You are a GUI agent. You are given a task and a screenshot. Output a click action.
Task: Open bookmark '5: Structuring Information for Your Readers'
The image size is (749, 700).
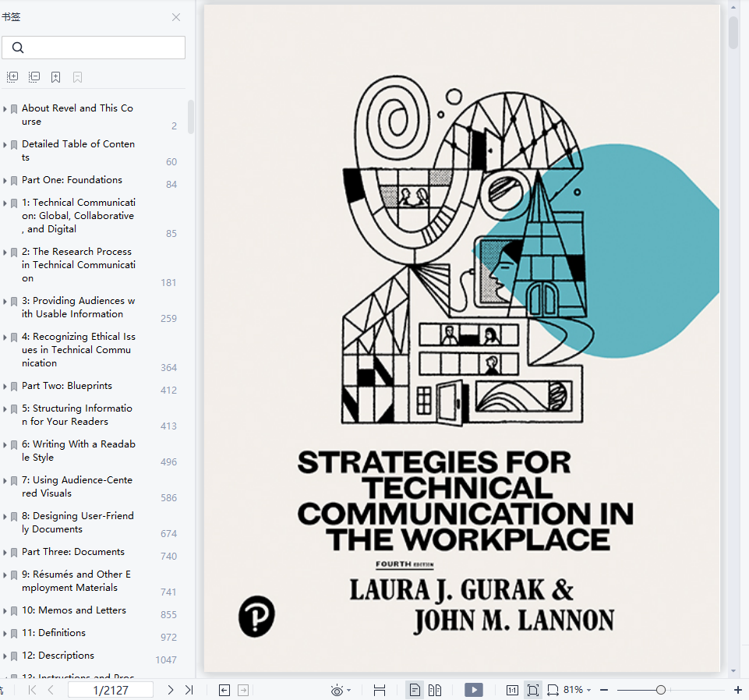point(77,415)
